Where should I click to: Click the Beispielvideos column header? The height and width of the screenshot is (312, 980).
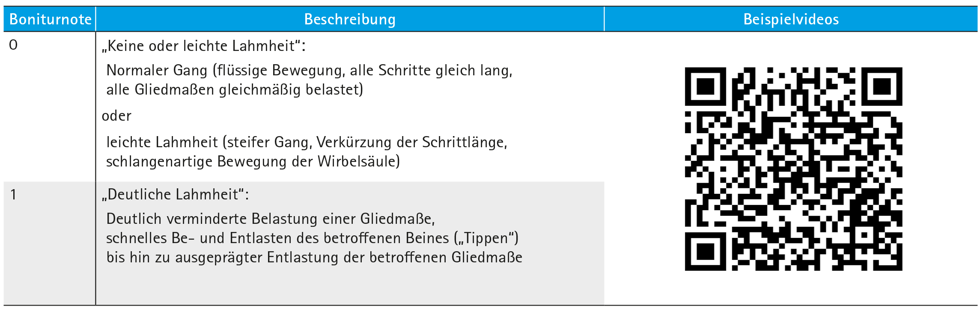tap(791, 19)
